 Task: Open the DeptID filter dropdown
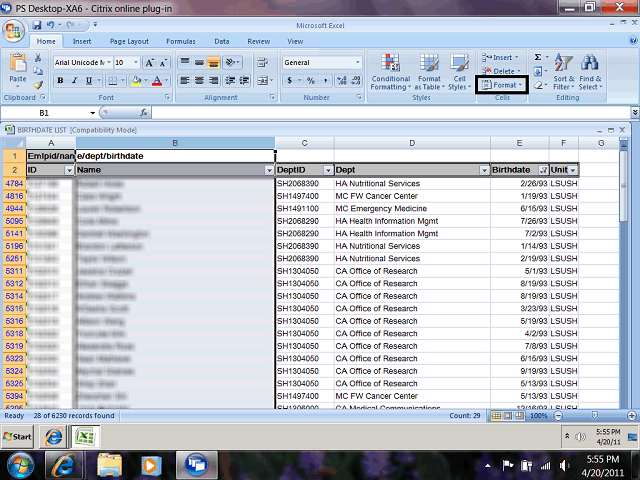click(328, 170)
